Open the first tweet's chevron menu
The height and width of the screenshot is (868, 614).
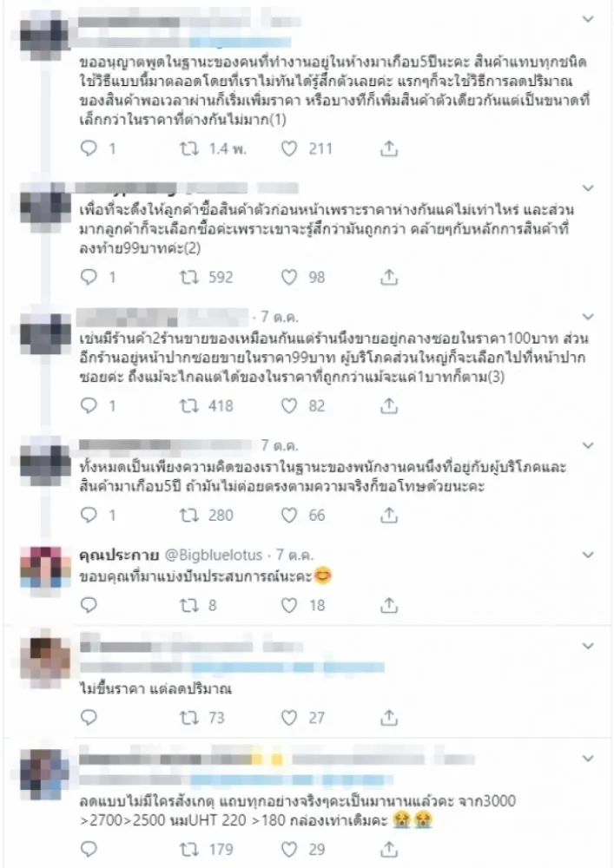click(588, 19)
